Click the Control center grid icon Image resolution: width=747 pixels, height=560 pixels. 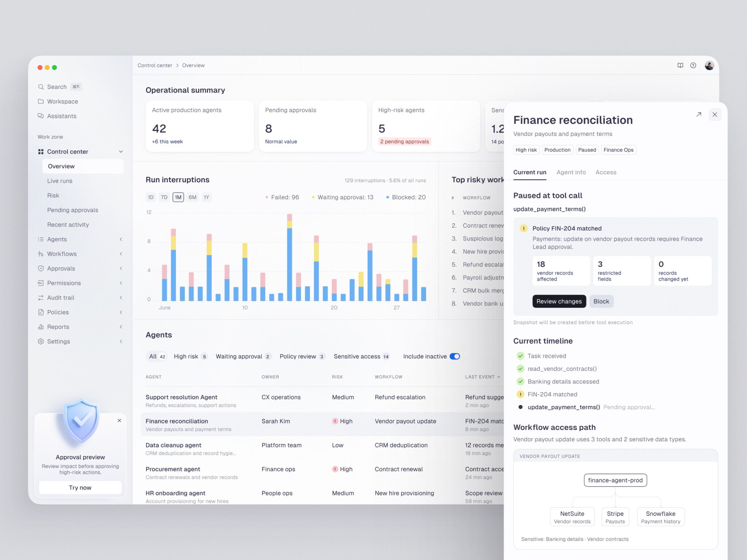point(41,152)
